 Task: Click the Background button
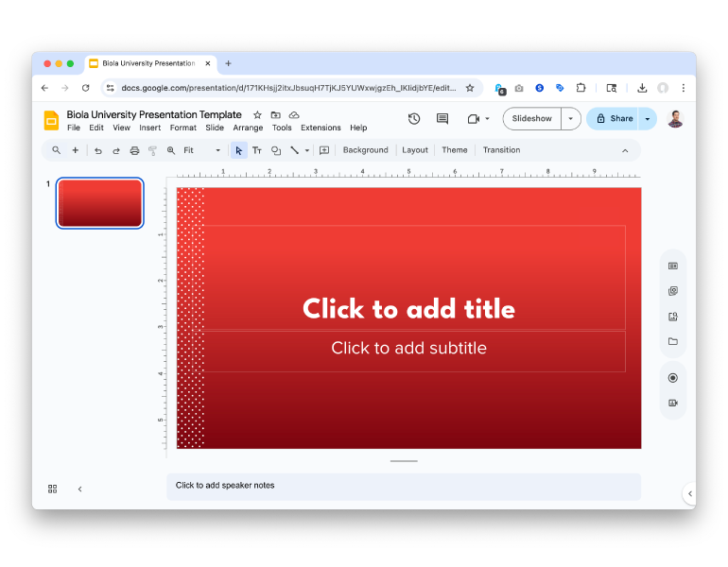365,150
